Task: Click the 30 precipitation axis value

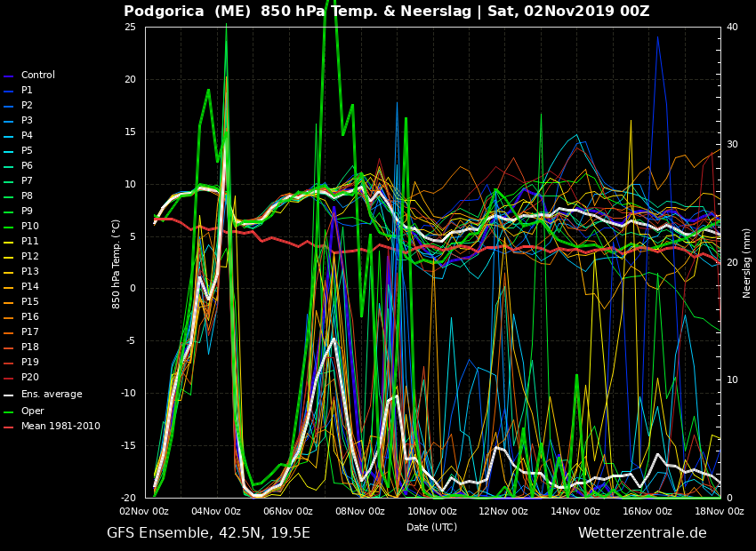Action: 732,145
